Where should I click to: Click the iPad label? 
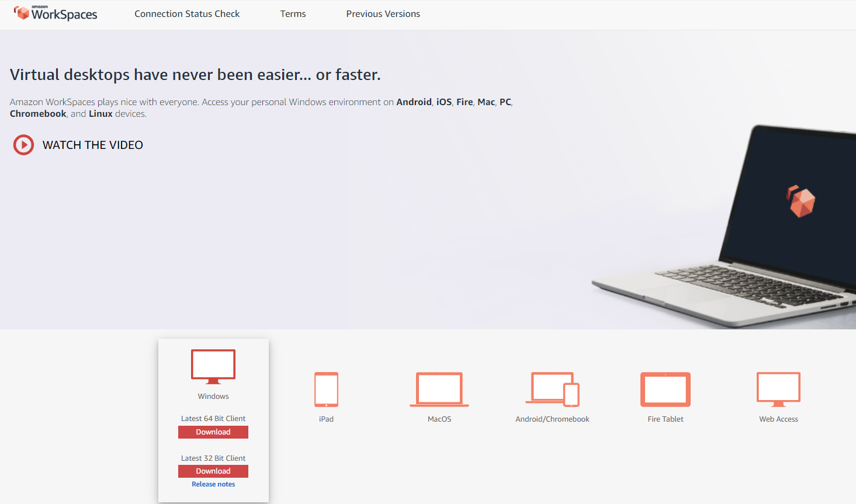point(326,419)
